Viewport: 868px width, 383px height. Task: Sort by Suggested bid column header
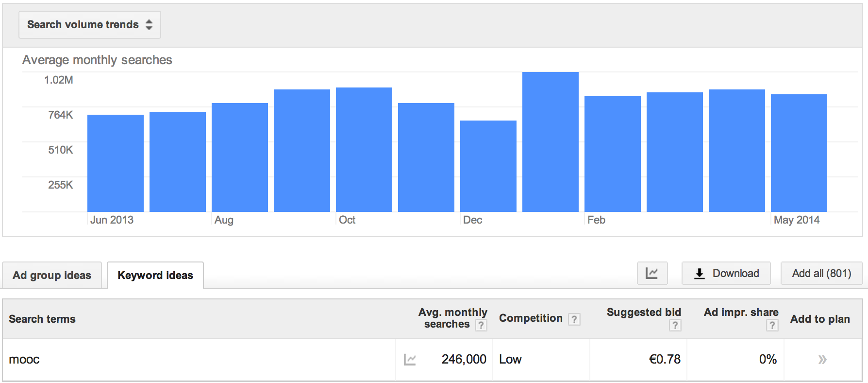644,312
